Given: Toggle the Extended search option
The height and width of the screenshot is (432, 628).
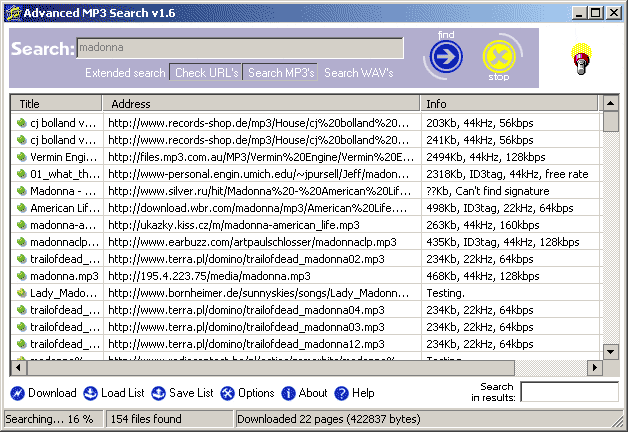Looking at the screenshot, I should (125, 72).
